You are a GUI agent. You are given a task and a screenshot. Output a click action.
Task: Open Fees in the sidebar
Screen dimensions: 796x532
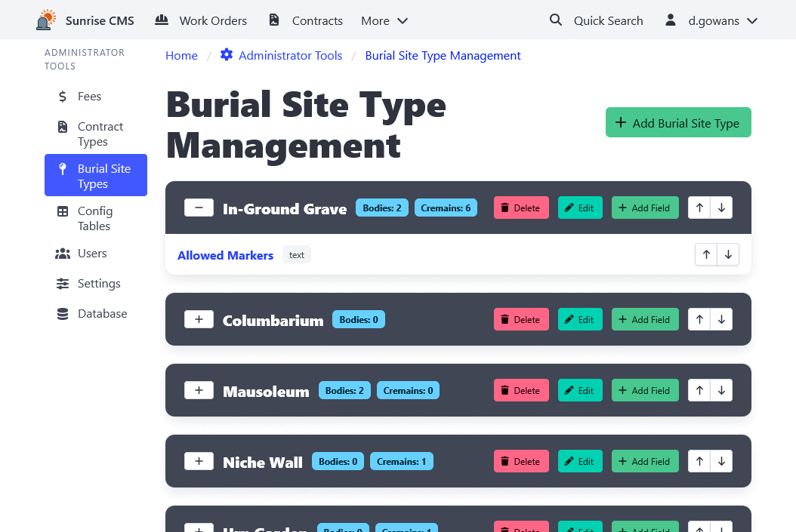[x=96, y=97]
